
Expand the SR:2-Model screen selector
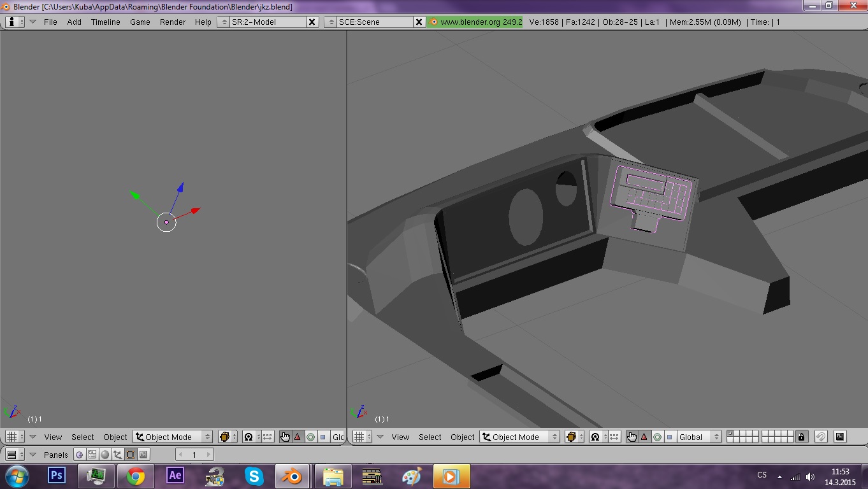pyautogui.click(x=223, y=22)
